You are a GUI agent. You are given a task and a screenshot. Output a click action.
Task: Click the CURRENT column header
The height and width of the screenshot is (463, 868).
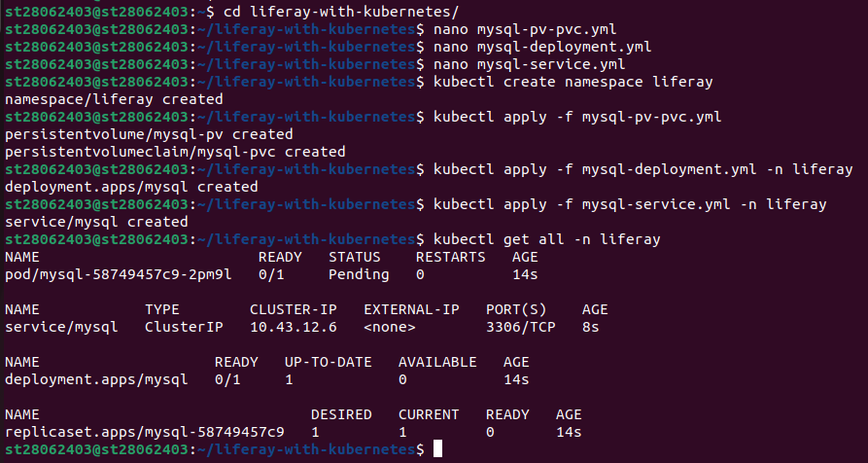(429, 414)
